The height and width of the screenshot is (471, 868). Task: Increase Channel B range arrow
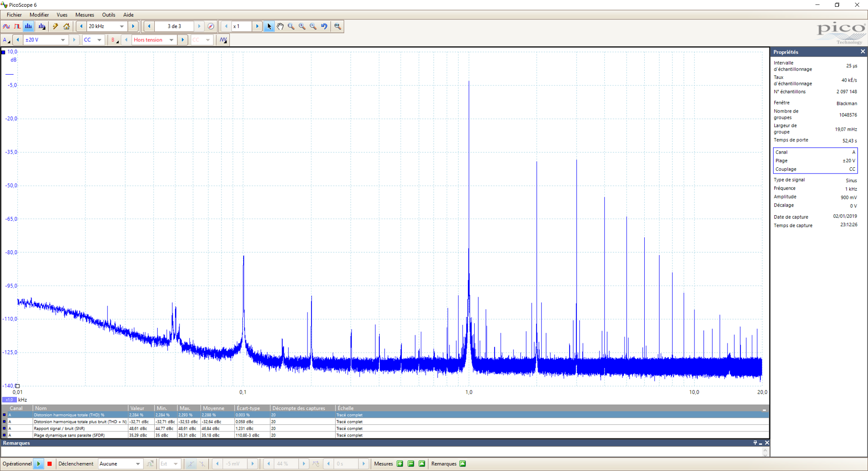[x=183, y=40]
